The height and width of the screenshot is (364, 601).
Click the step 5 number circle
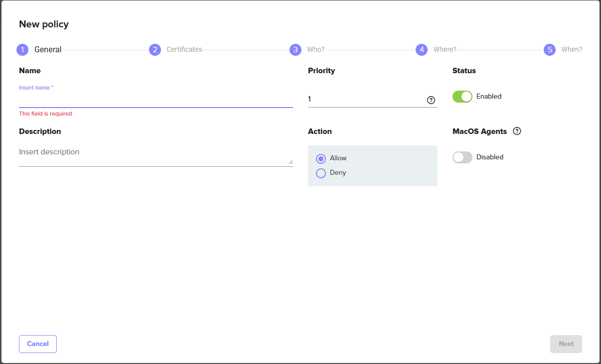click(x=550, y=50)
